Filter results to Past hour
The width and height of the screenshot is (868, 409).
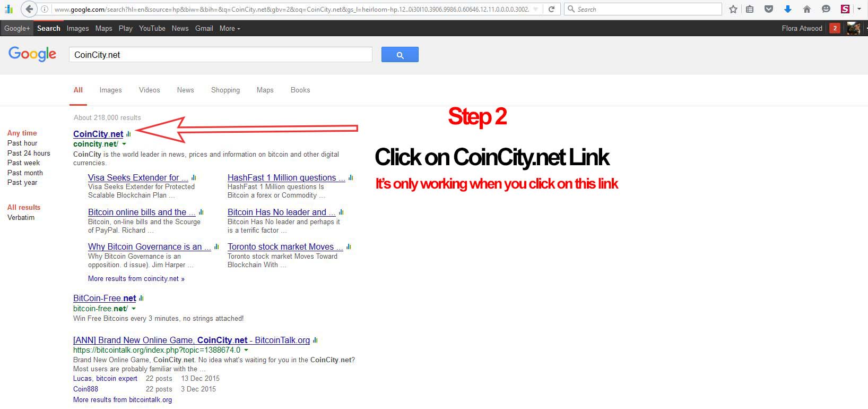tap(22, 143)
